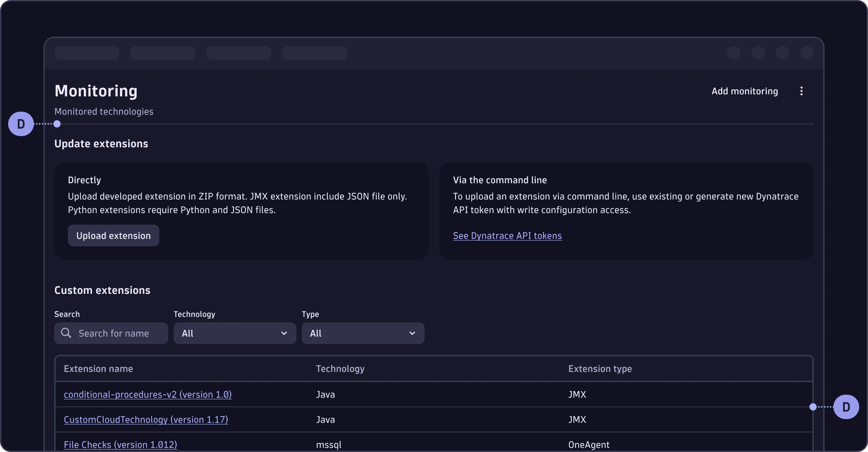Click the Monitored technologies subtitle

tap(104, 111)
